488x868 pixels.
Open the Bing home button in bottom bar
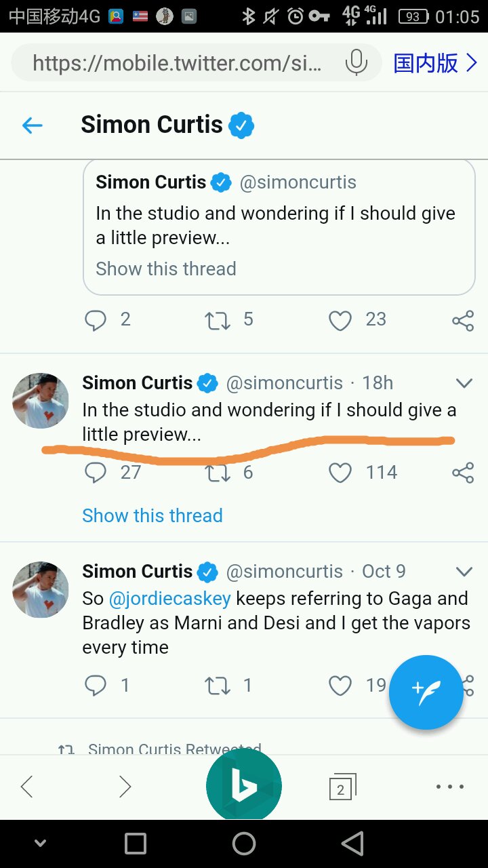(x=244, y=786)
